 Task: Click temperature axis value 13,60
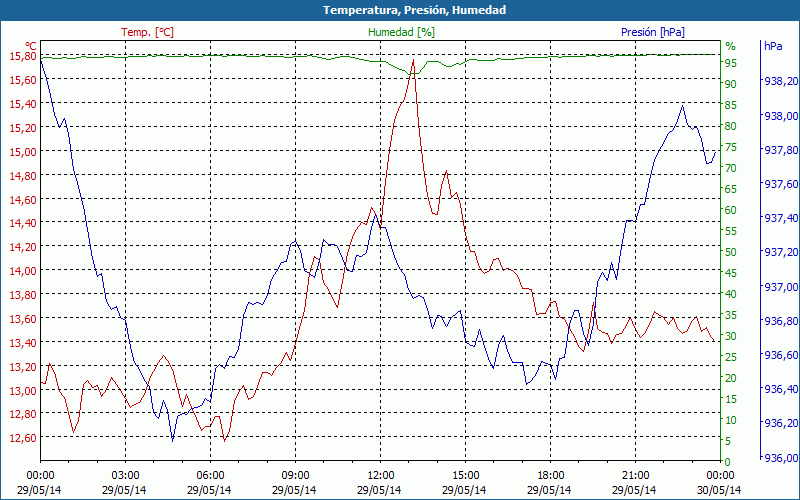point(23,319)
